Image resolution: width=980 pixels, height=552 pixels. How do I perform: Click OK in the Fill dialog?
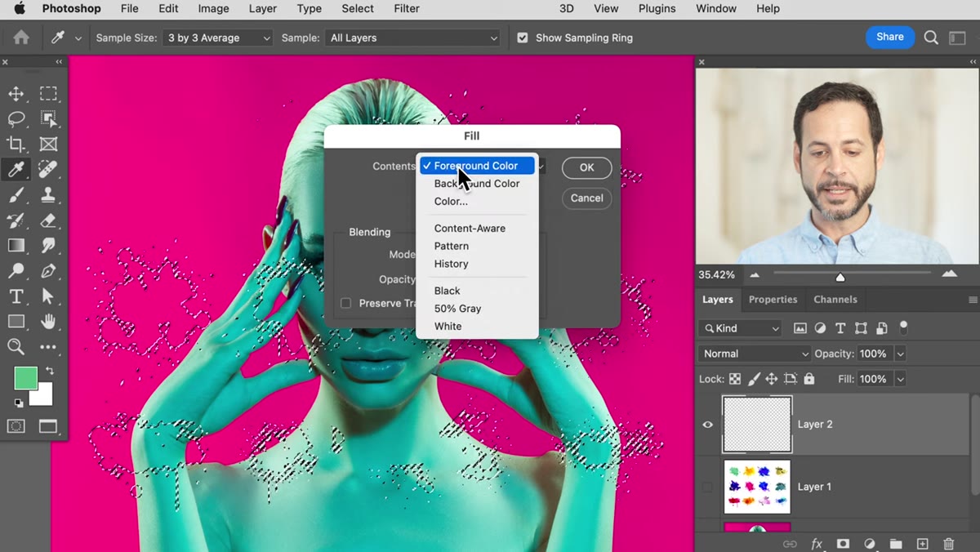(586, 167)
